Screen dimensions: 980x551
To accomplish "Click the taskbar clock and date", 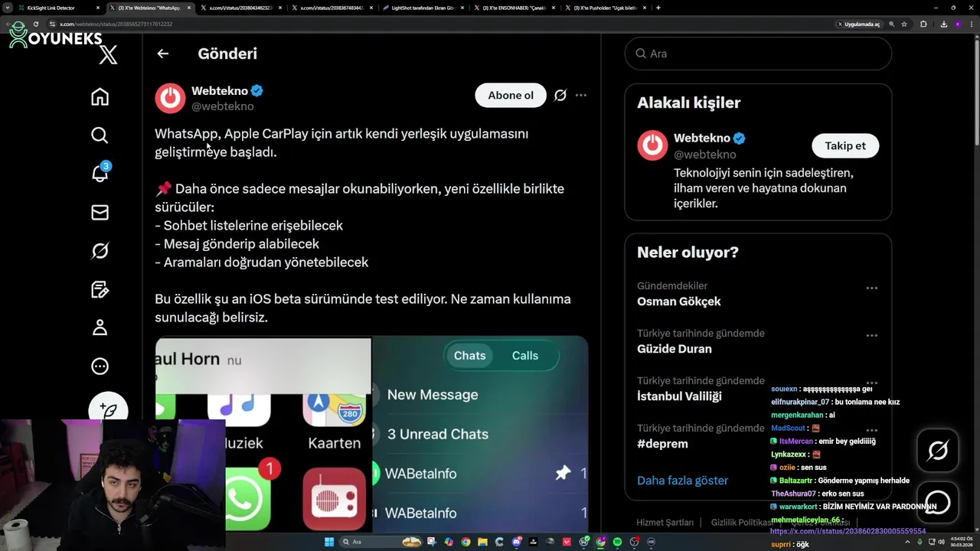I will click(963, 542).
